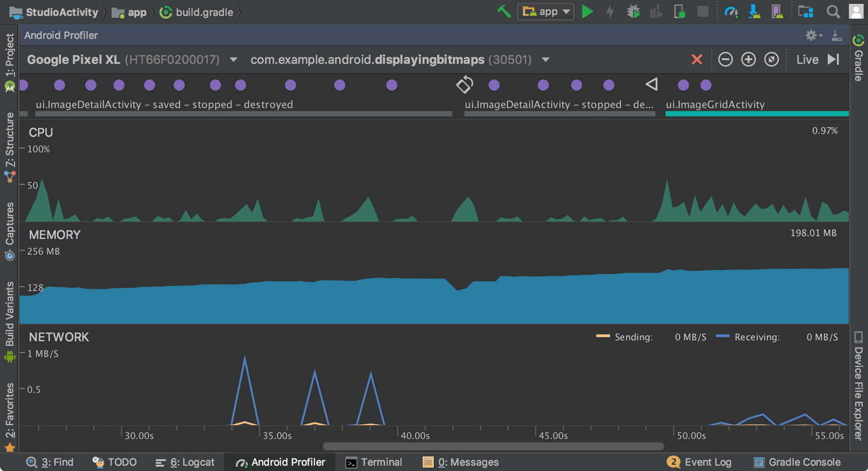This screenshot has height=471, width=868.
Task: End the current profiler session
Action: pos(697,59)
